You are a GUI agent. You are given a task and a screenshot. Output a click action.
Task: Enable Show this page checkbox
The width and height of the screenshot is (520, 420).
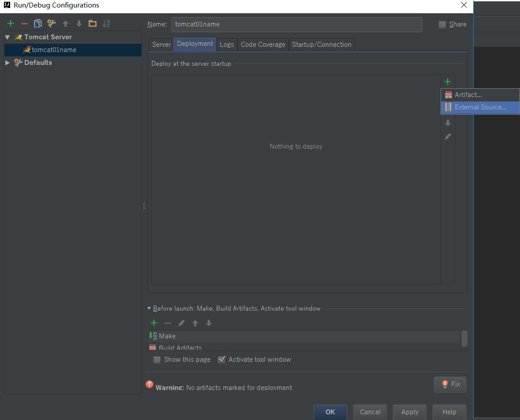pos(157,360)
